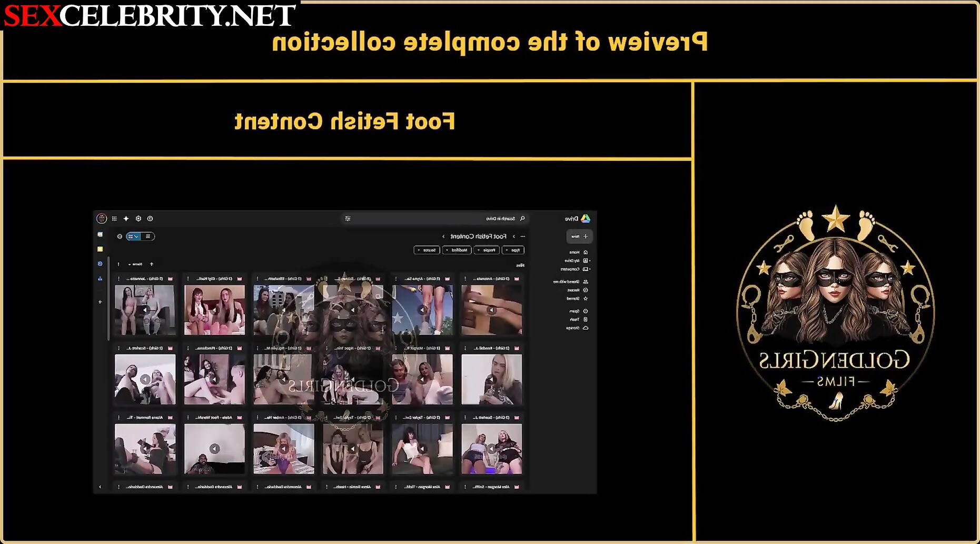Open the Modified filter dropdown

click(457, 250)
